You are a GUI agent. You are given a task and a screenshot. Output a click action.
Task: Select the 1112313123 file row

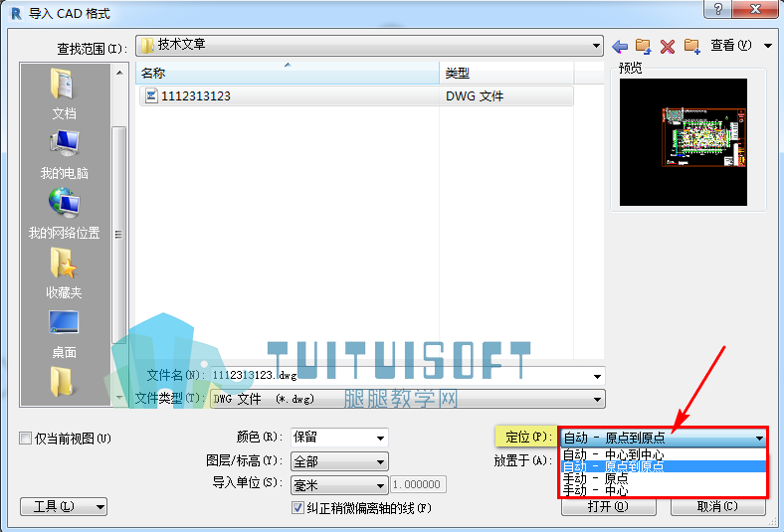coord(356,95)
